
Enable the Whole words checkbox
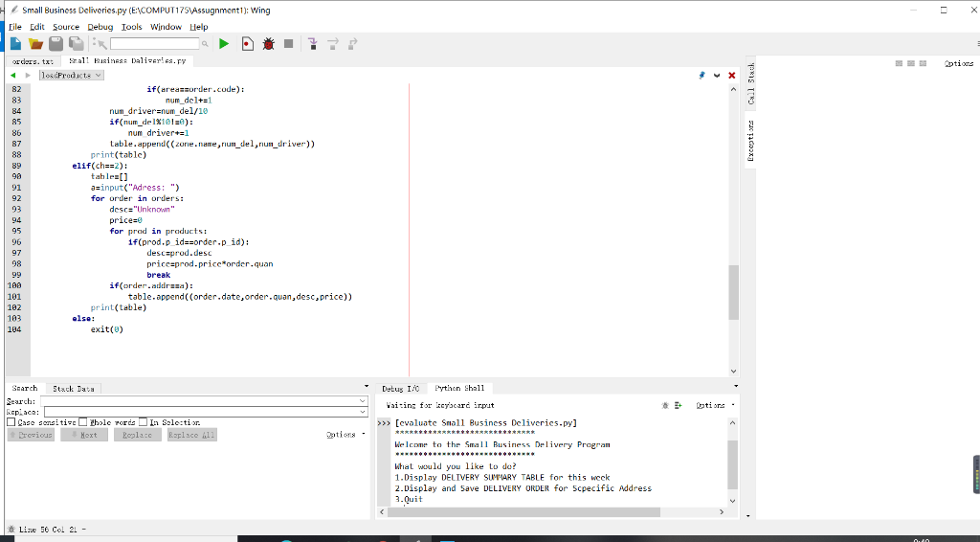[82, 422]
